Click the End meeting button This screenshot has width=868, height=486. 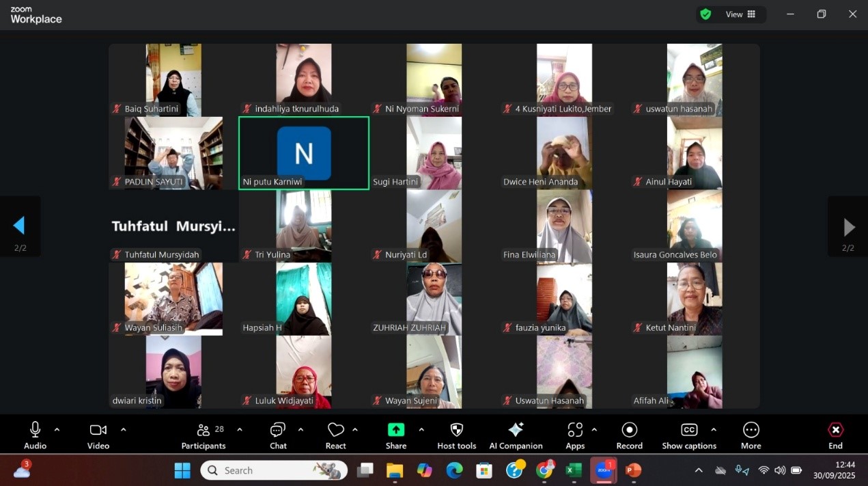point(835,435)
